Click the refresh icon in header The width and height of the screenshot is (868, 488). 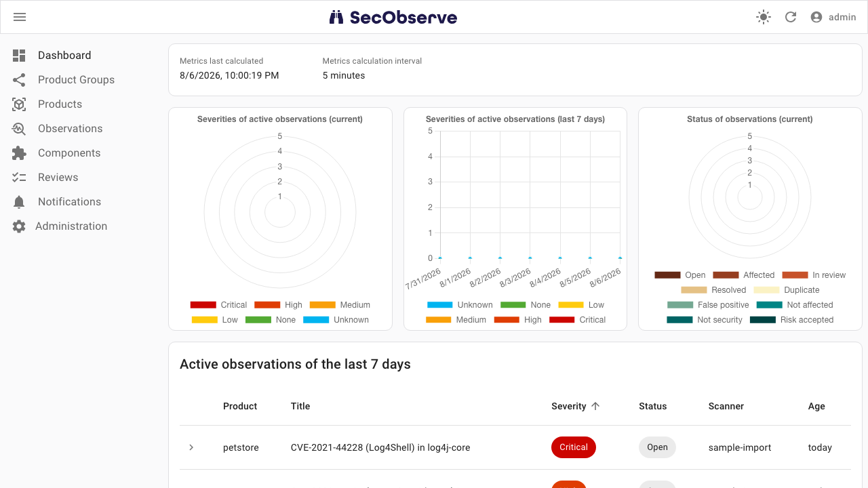(791, 17)
